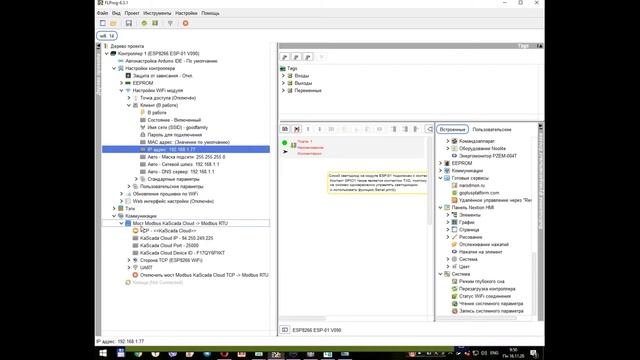Screen dimensions: 640x360
Task: Select the Имя сети (SSID) row
Action: (x=178, y=127)
